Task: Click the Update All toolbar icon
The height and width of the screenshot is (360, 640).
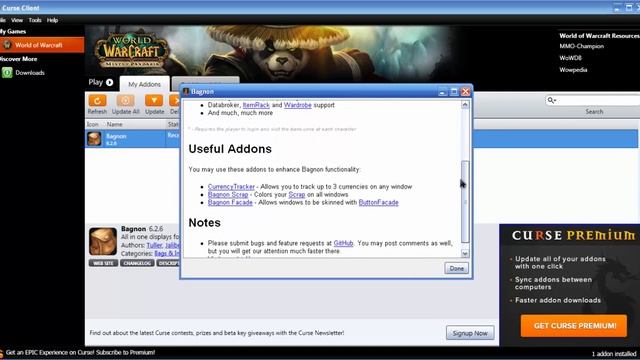Action: click(125, 100)
